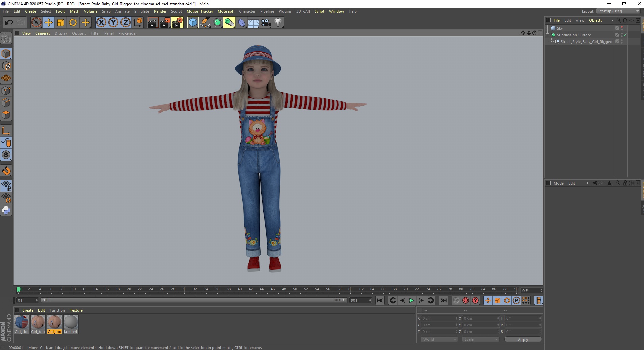Viewport: 644px width, 350px height.
Task: Toggle viewport maximize icon
Action: [540, 33]
